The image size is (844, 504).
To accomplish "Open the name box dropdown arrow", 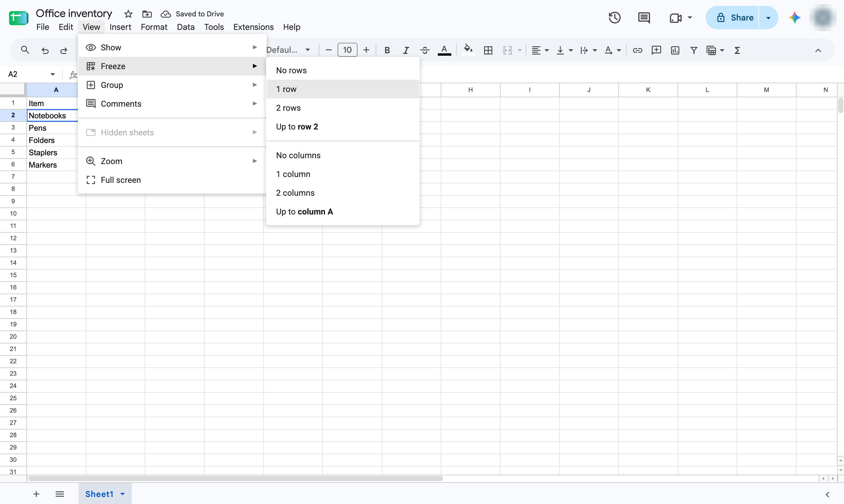I will pyautogui.click(x=52, y=74).
